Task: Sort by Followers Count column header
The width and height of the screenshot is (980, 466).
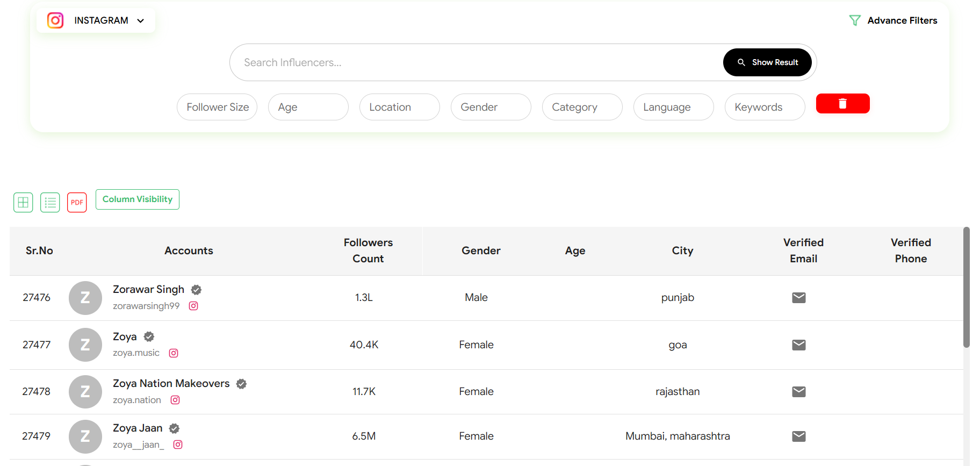Action: pyautogui.click(x=368, y=250)
